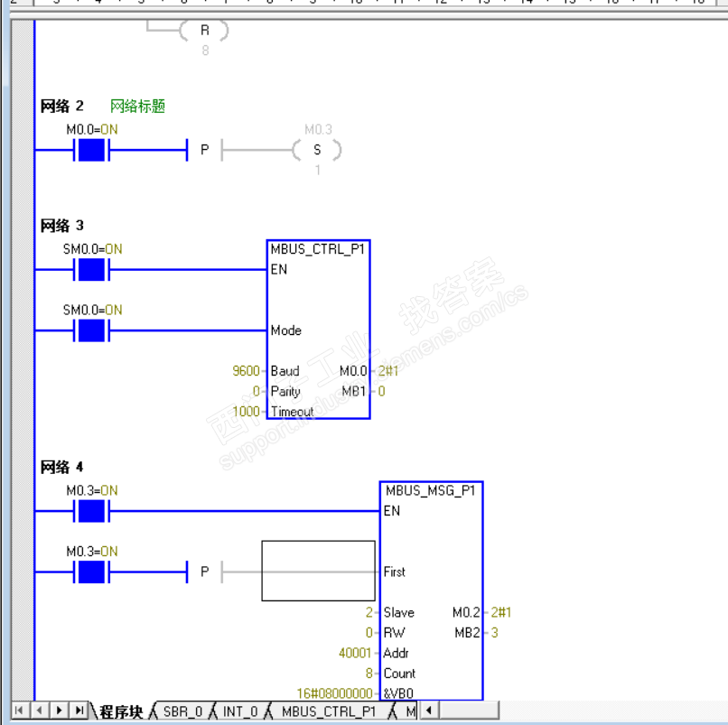Click the 网络 2 network label
This screenshot has height=725, width=728.
click(x=61, y=107)
